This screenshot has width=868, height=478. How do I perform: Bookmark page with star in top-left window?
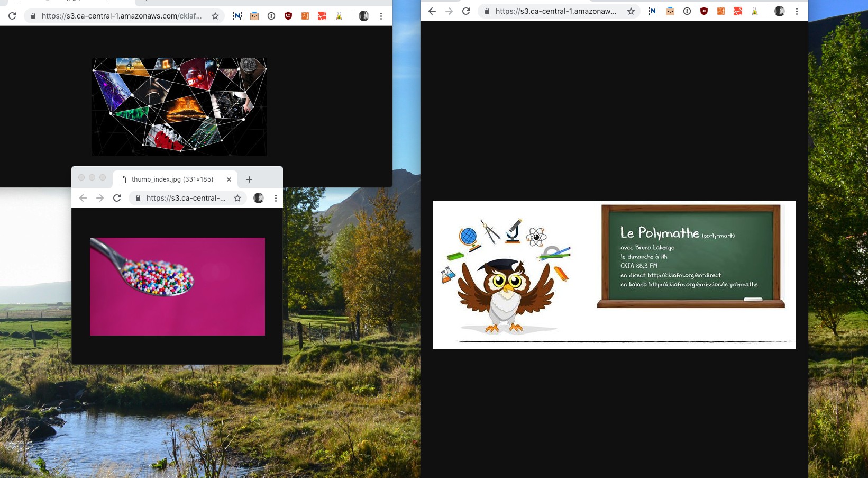[x=215, y=16]
